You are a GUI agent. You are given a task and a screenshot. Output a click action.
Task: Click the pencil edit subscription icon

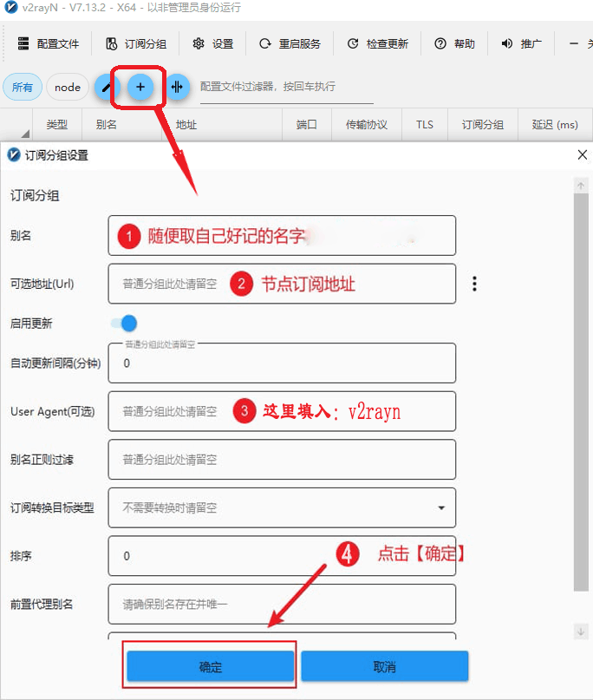point(107,87)
